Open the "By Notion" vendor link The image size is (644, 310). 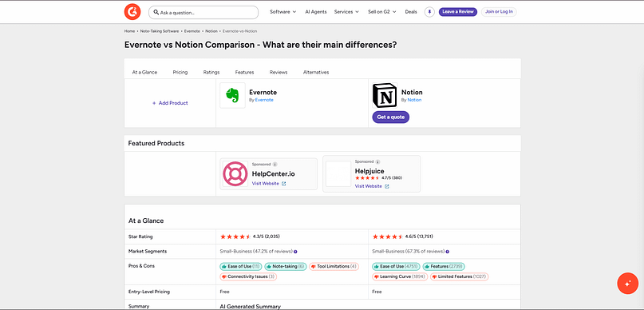point(414,100)
